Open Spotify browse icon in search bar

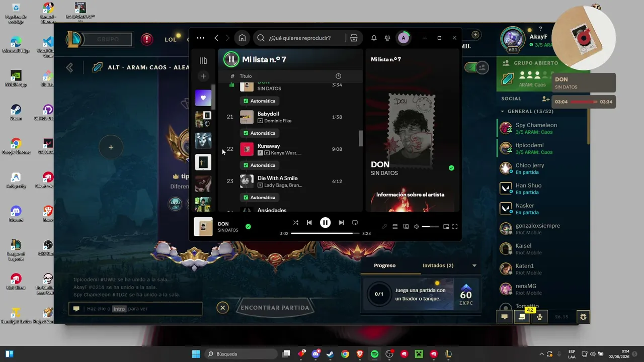point(354,38)
